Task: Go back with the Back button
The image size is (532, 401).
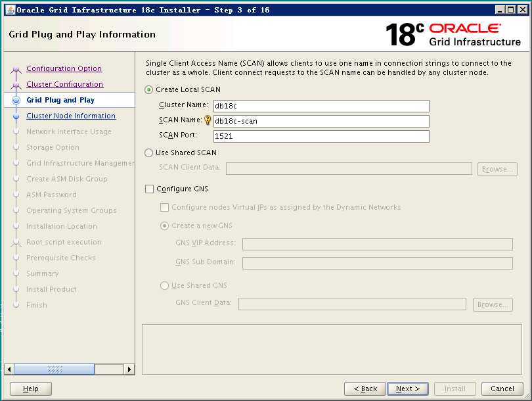Action: coord(365,389)
